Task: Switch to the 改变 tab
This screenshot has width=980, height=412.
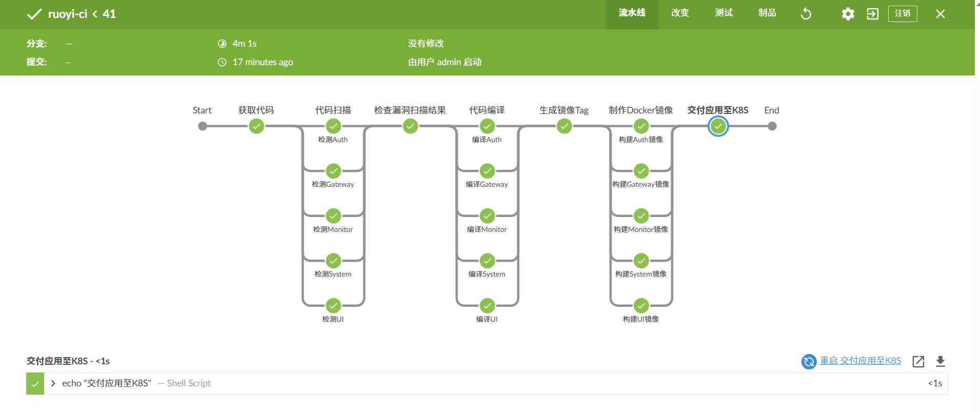Action: (x=680, y=13)
